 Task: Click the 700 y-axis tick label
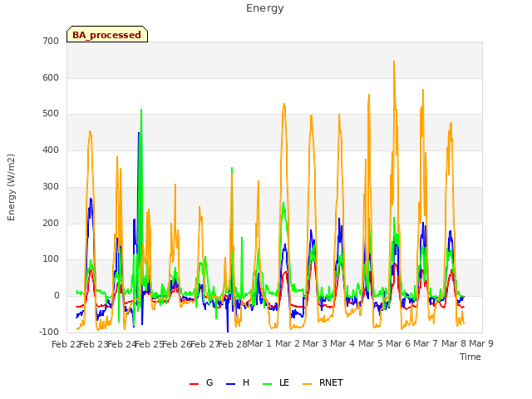pos(51,42)
